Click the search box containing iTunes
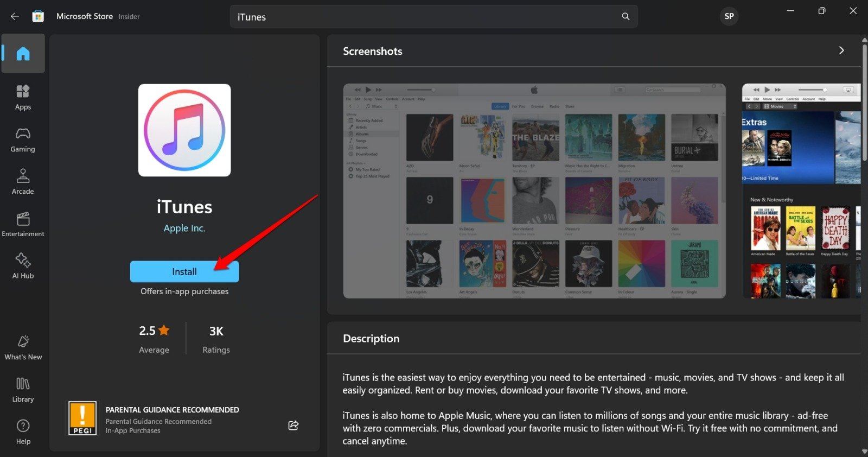The image size is (868, 457). 423,17
